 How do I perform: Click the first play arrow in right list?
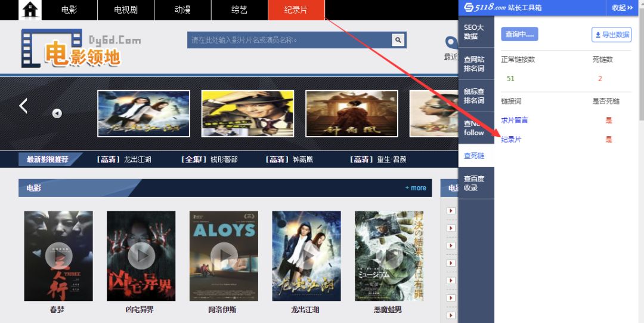tap(451, 211)
